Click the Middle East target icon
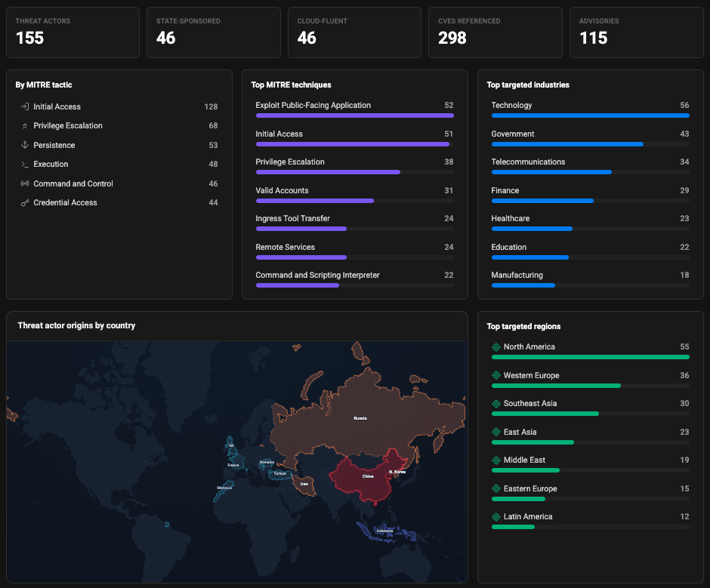The width and height of the screenshot is (710, 588). point(496,460)
